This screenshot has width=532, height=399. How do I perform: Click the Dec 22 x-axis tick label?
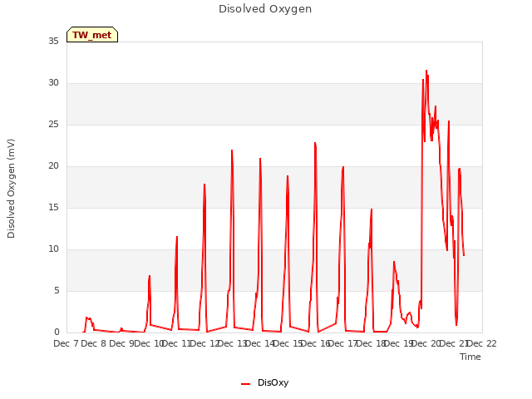pyautogui.click(x=482, y=343)
